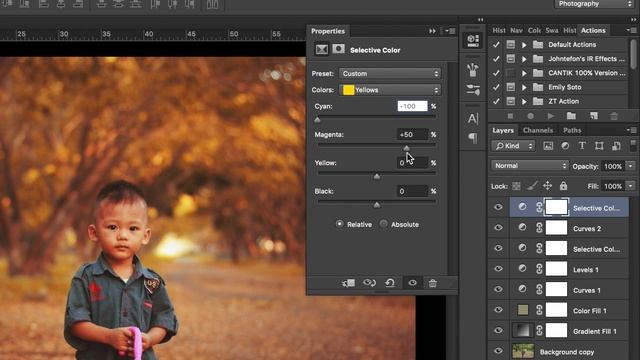Click the Magenta slider handle
The height and width of the screenshot is (360, 640).
tap(407, 148)
